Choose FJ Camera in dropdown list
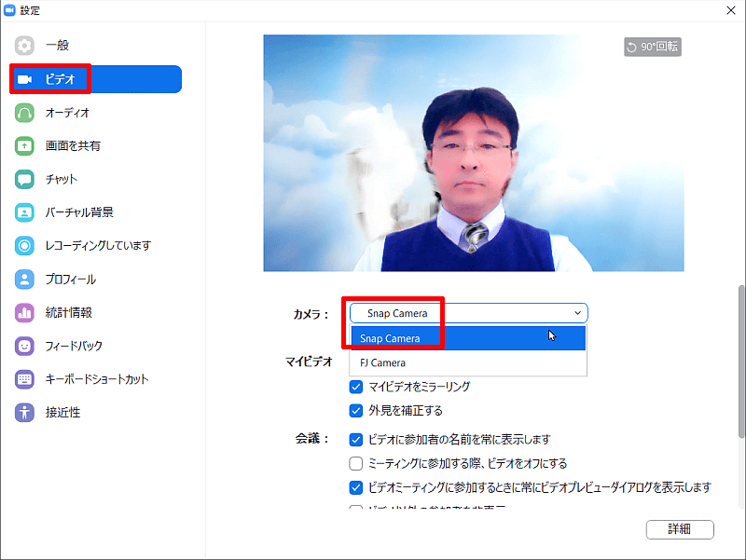The height and width of the screenshot is (560, 746). (468, 363)
